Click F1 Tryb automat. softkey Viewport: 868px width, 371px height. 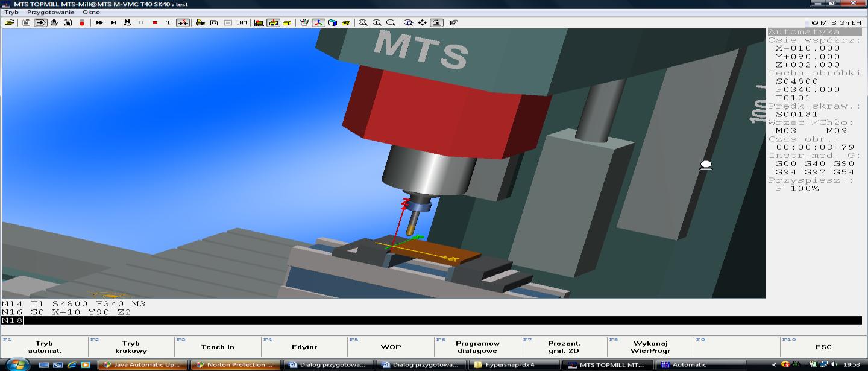click(45, 347)
